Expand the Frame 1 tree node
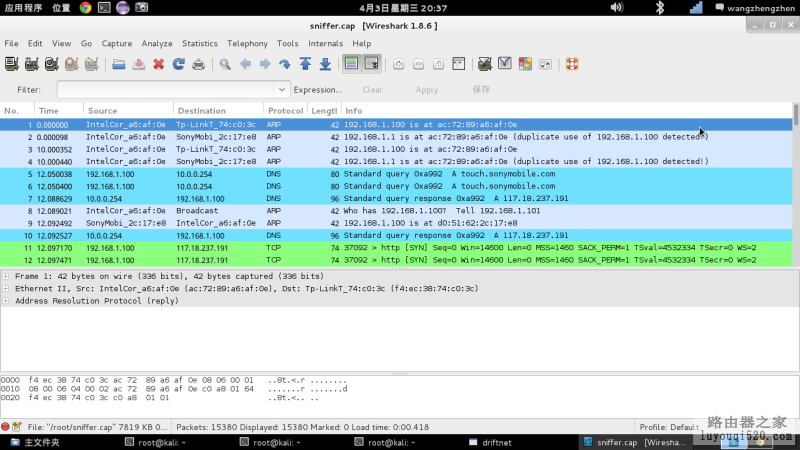This screenshot has width=800, height=450. tap(6, 276)
